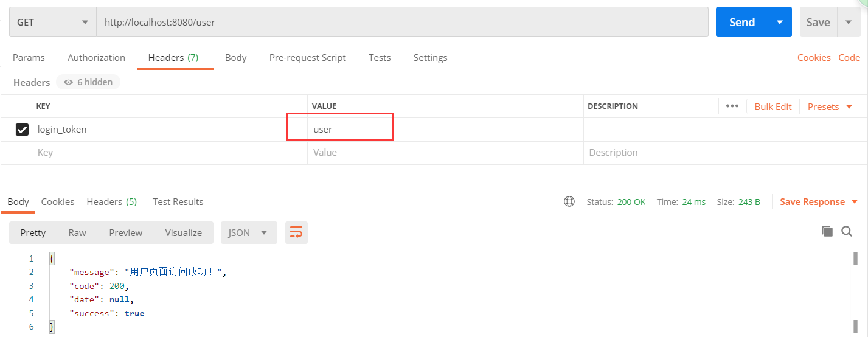Copy response body with the copy icon

coord(827,231)
